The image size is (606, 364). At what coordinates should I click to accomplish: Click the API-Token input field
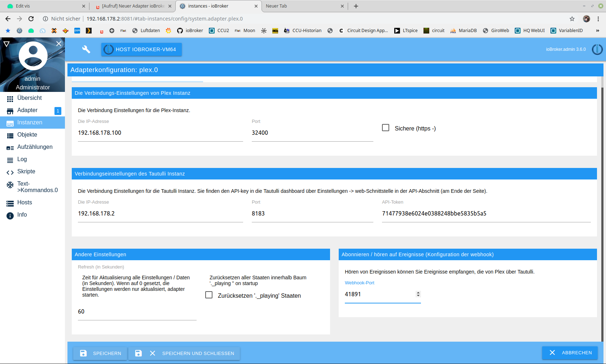[x=486, y=214]
